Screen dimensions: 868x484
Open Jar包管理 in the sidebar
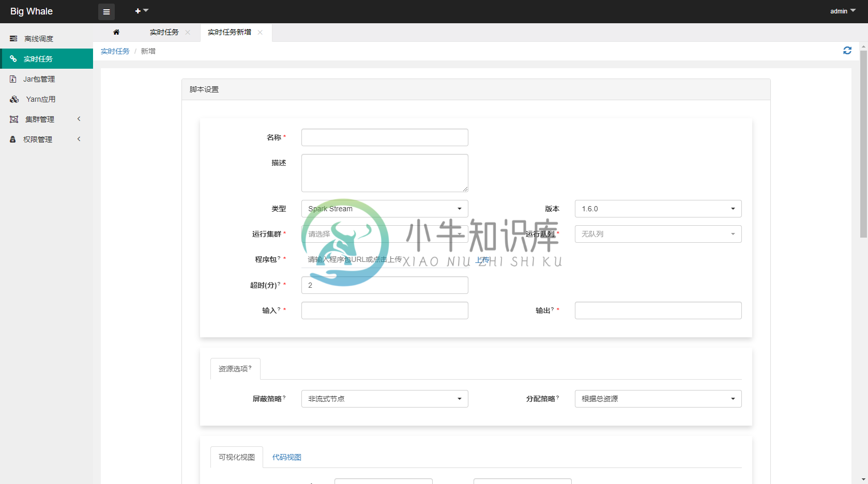47,79
